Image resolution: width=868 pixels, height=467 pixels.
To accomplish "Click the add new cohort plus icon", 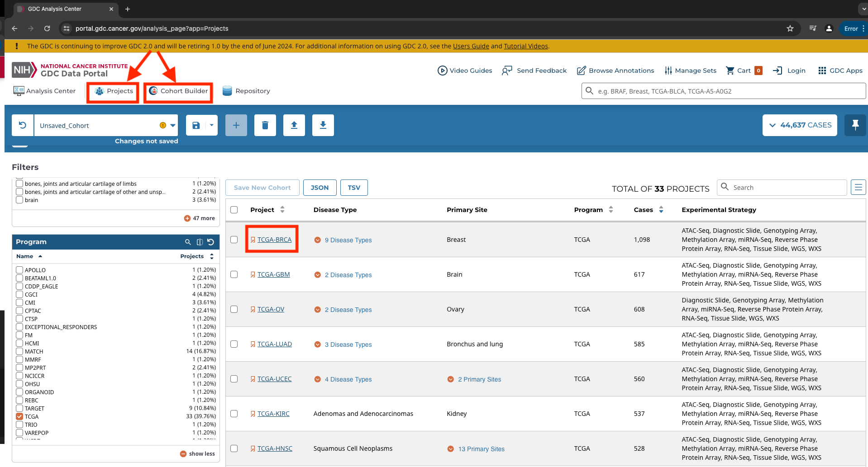I will click(x=236, y=125).
